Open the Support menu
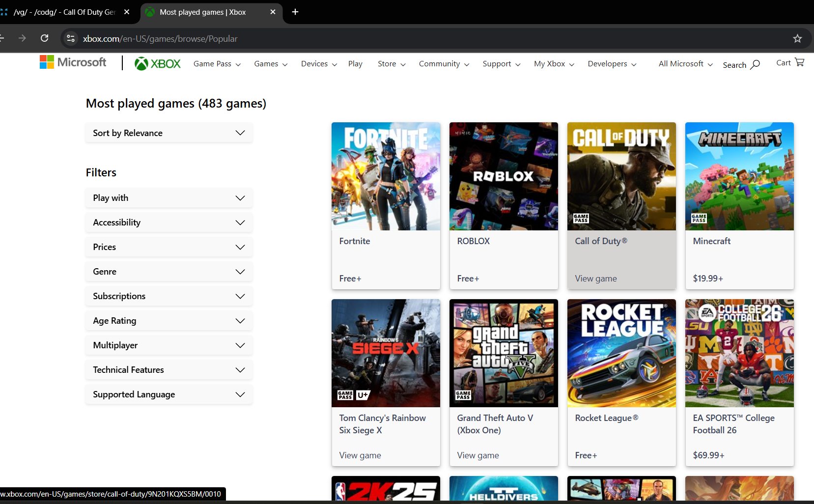This screenshot has height=504, width=814. 502,64
